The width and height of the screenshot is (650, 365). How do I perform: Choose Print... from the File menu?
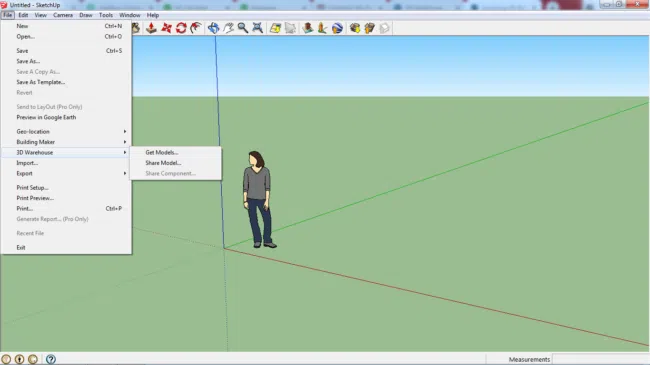(66, 209)
